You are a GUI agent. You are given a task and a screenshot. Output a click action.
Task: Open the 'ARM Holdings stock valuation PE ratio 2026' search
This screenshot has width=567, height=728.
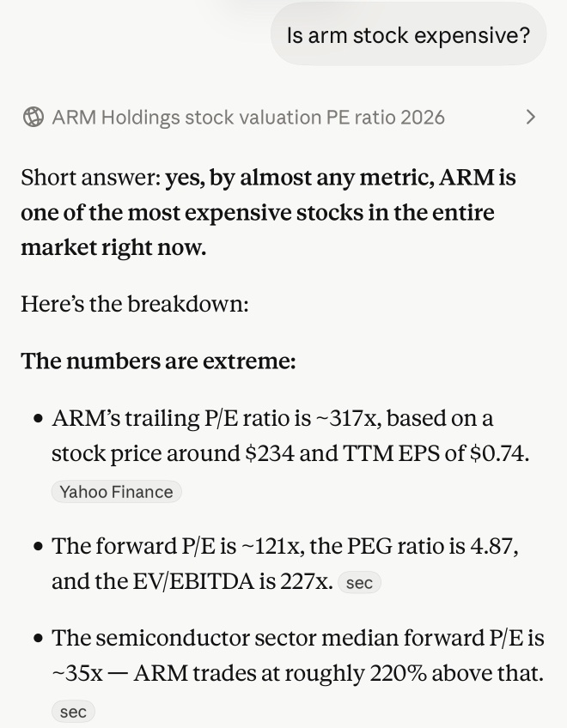(248, 117)
